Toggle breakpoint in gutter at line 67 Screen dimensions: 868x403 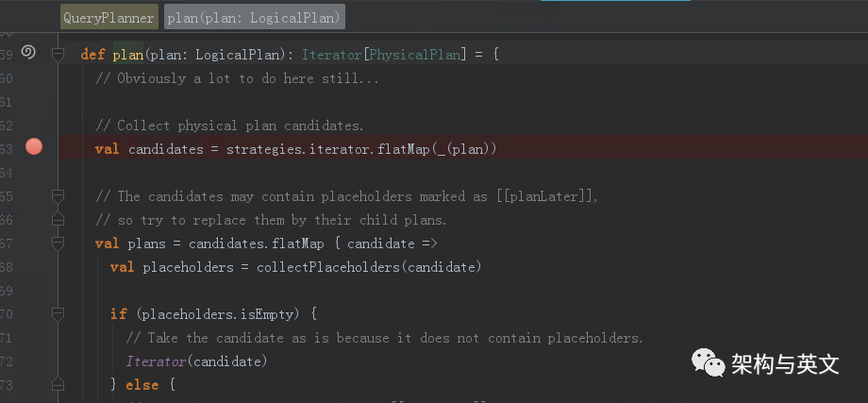tap(34, 243)
